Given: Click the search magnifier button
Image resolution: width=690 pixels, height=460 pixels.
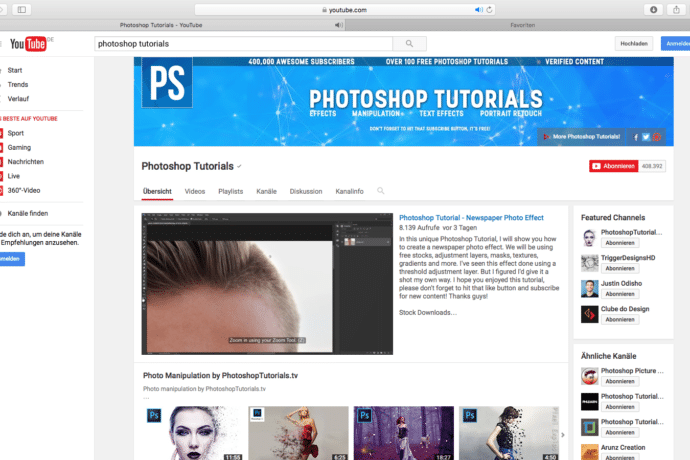Looking at the screenshot, I should [409, 44].
